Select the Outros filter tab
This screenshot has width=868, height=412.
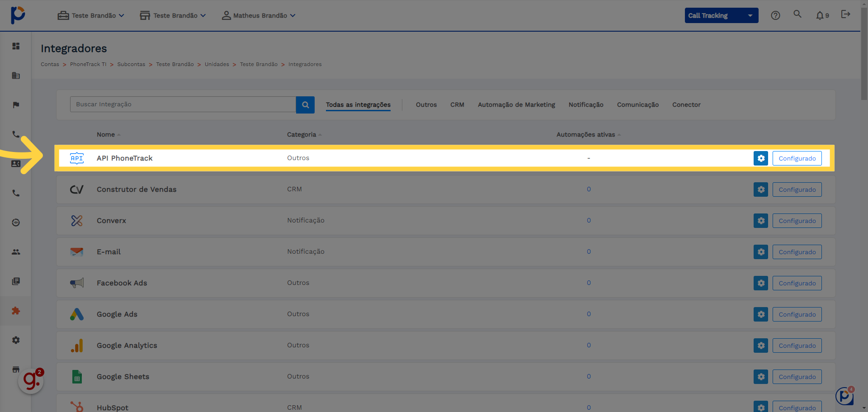(426, 105)
